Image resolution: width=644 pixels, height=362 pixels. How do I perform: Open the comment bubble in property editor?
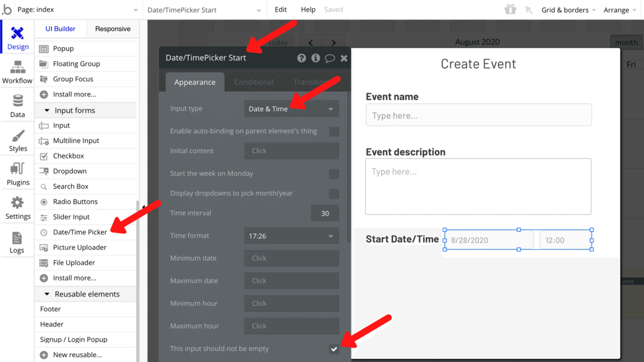pyautogui.click(x=330, y=58)
